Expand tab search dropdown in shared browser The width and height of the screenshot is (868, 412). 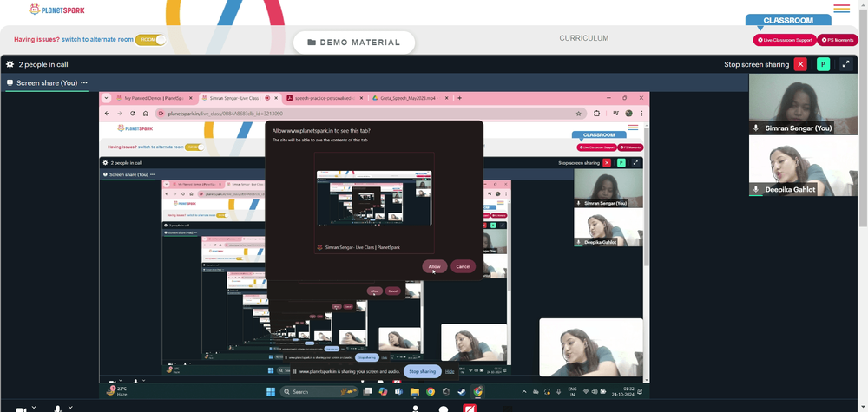point(106,98)
